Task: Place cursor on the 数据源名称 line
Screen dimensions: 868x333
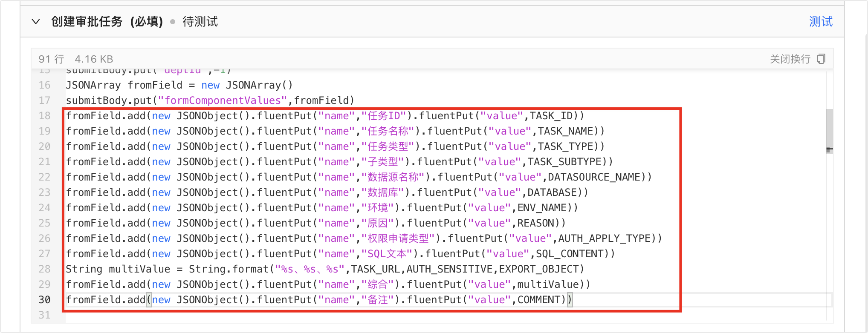Action: pyautogui.click(x=358, y=177)
